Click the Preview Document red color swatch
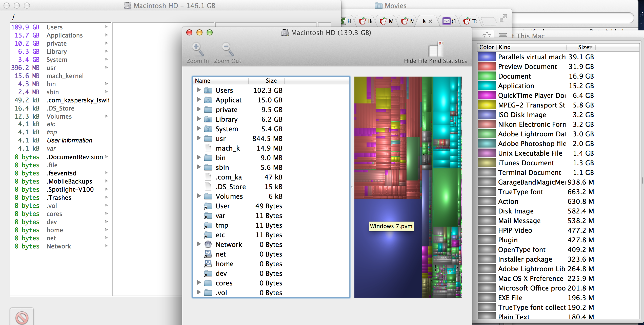Image resolution: width=644 pixels, height=325 pixels. point(487,66)
